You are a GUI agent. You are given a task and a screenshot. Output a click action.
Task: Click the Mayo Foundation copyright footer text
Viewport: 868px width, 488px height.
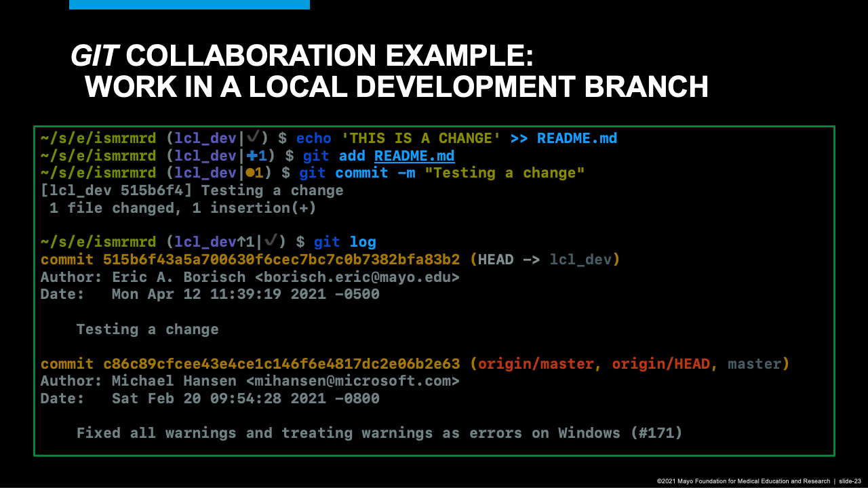743,481
